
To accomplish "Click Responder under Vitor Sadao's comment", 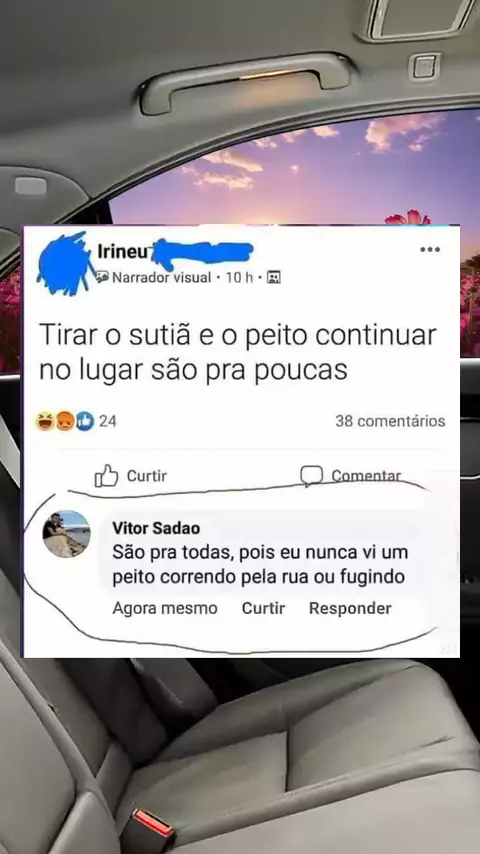I will click(x=350, y=608).
